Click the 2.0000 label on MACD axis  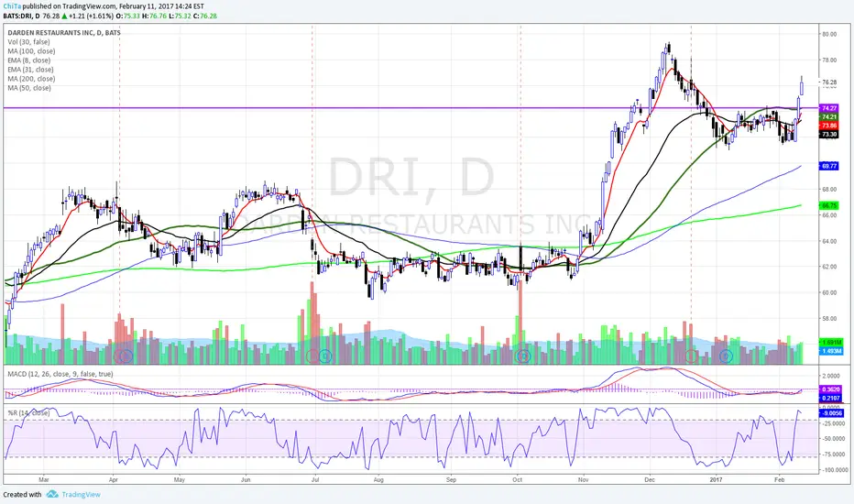(831, 377)
